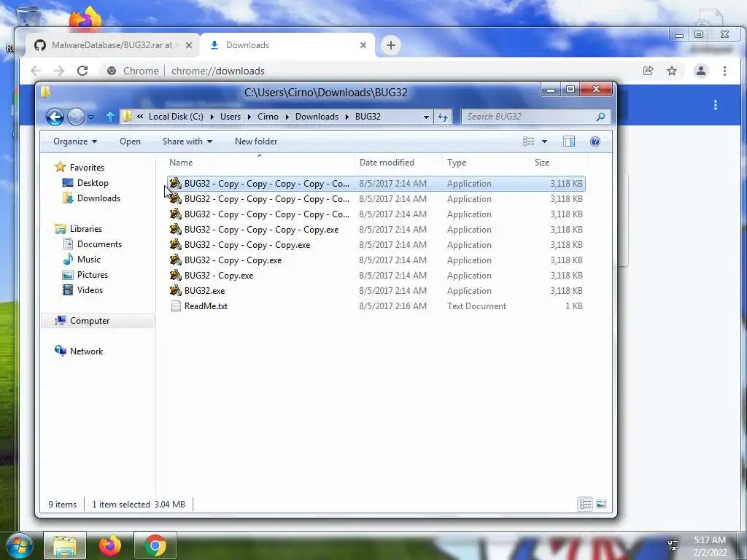Sort by Size column header
Image resolution: width=747 pixels, height=560 pixels.
558,163
